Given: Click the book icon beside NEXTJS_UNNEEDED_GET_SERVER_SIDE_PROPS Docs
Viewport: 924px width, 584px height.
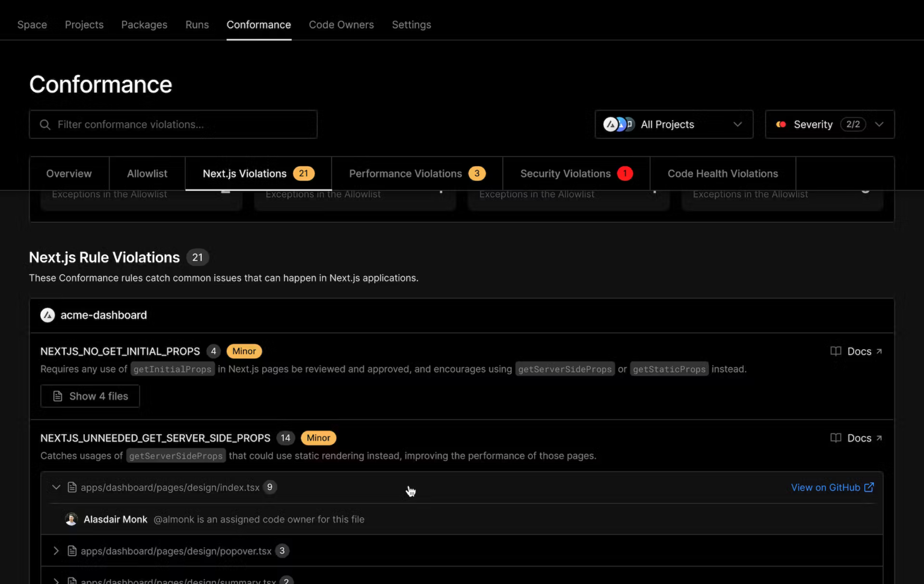Looking at the screenshot, I should point(836,438).
